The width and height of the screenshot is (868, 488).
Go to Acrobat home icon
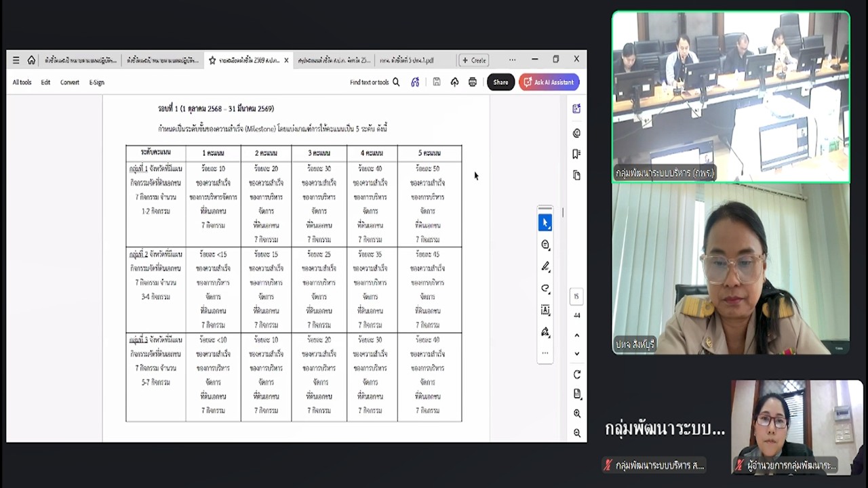tap(31, 60)
